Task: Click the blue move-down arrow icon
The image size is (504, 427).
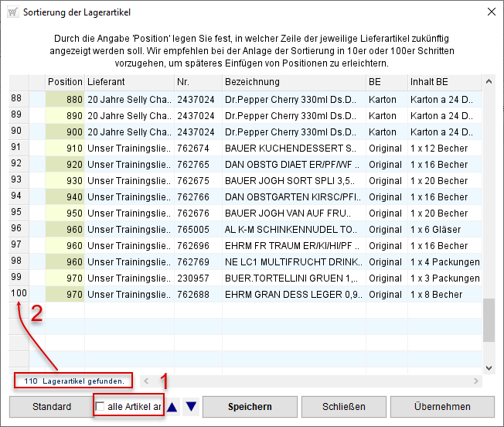Action: pyautogui.click(x=191, y=407)
